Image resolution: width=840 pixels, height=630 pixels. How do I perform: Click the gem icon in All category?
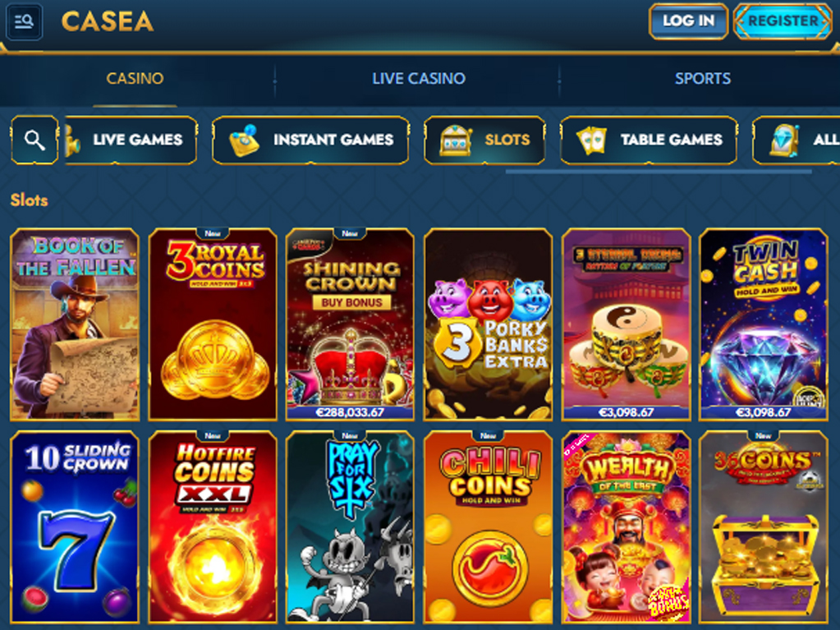point(784,140)
